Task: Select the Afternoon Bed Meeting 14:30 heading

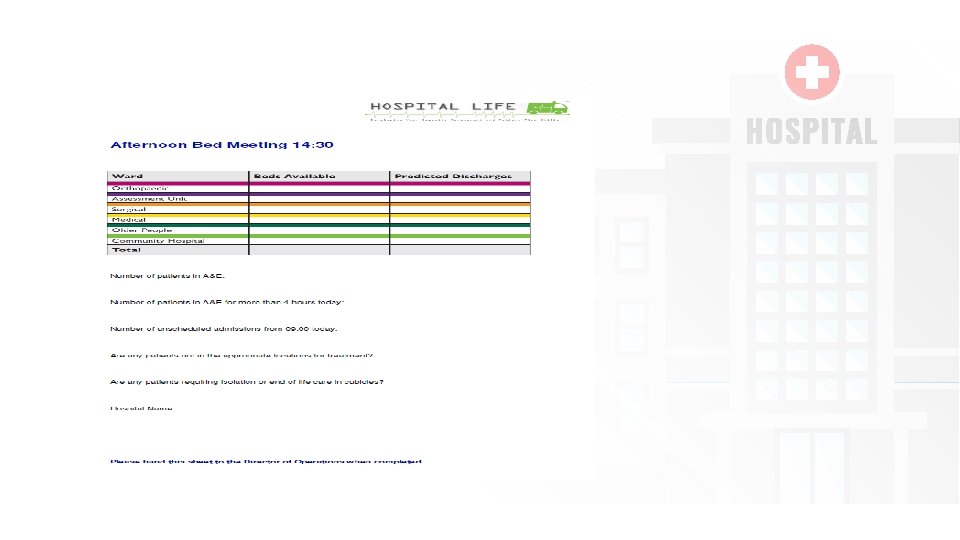Action: tap(222, 145)
